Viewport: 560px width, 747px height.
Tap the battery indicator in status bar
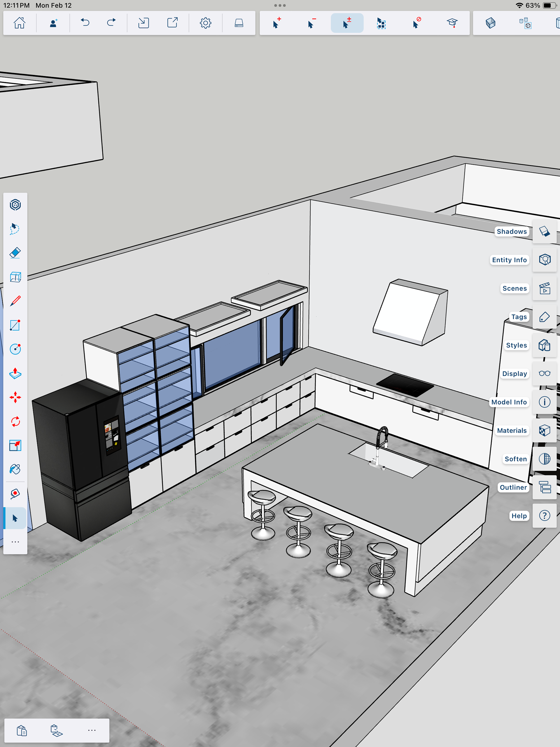[549, 6]
